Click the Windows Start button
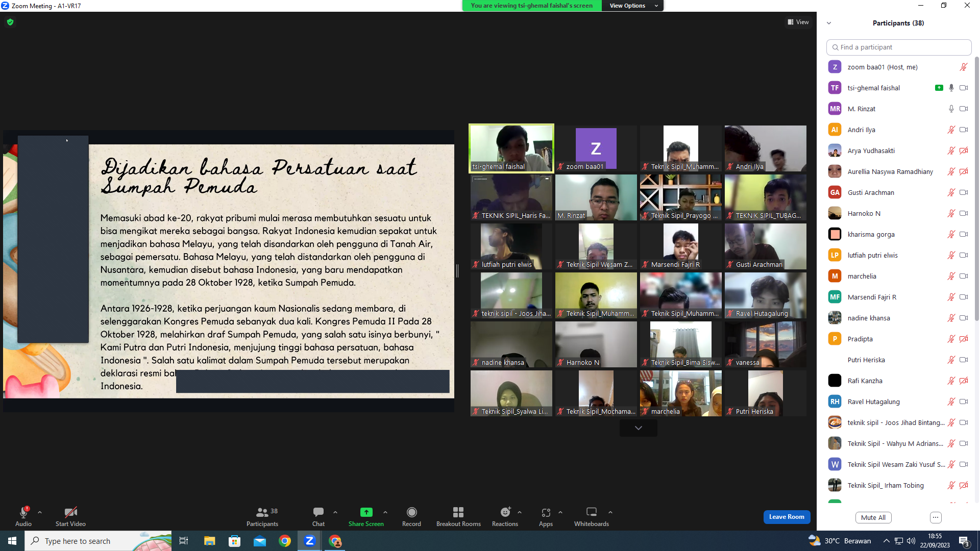Viewport: 980px width, 551px height. click(x=12, y=541)
